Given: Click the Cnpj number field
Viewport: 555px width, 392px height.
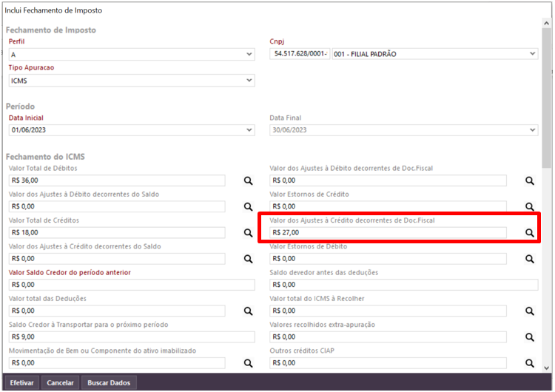Looking at the screenshot, I should (x=300, y=54).
